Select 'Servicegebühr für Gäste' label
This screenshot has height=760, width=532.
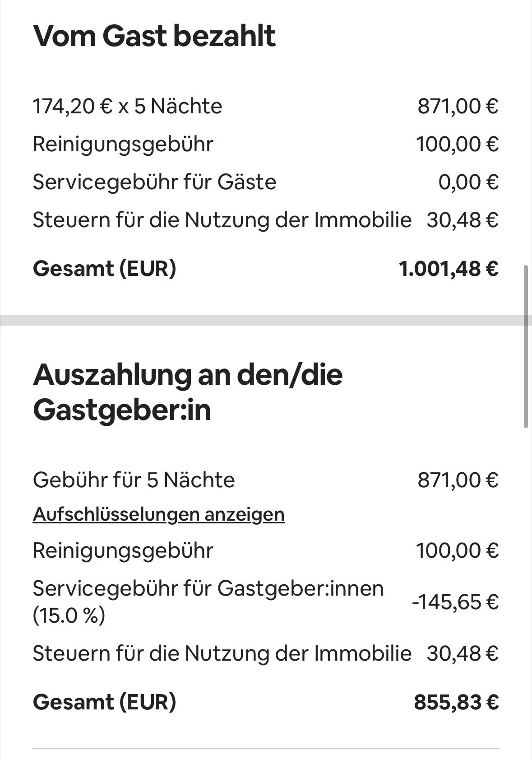tap(154, 182)
